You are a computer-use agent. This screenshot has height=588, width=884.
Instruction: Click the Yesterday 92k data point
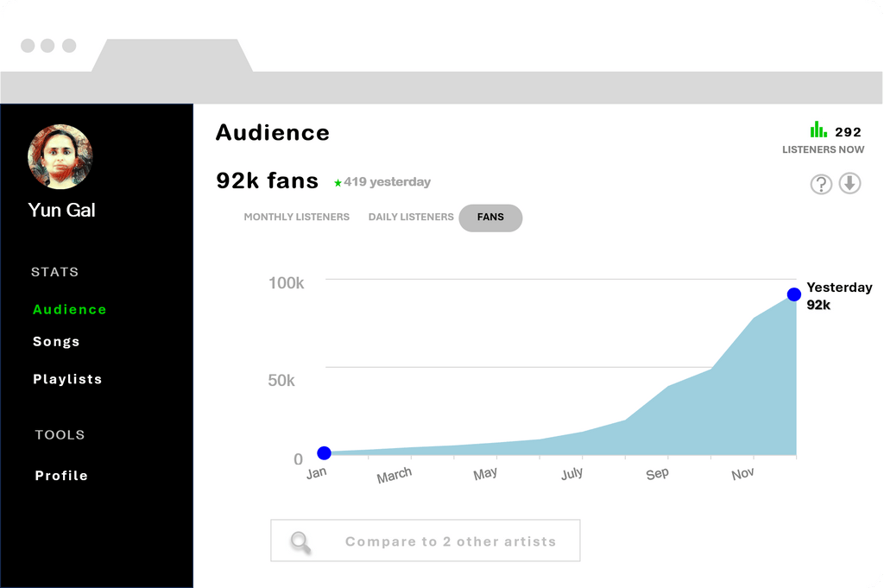(794, 294)
